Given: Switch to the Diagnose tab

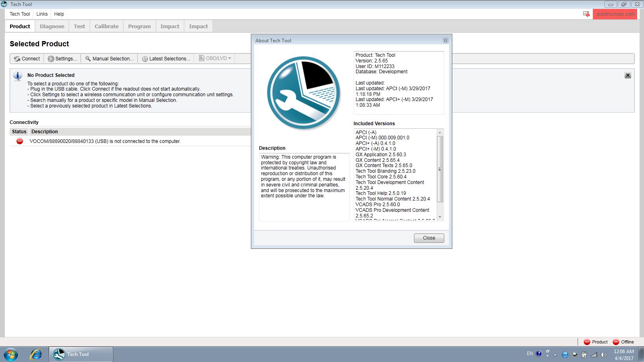Looking at the screenshot, I should point(52,27).
